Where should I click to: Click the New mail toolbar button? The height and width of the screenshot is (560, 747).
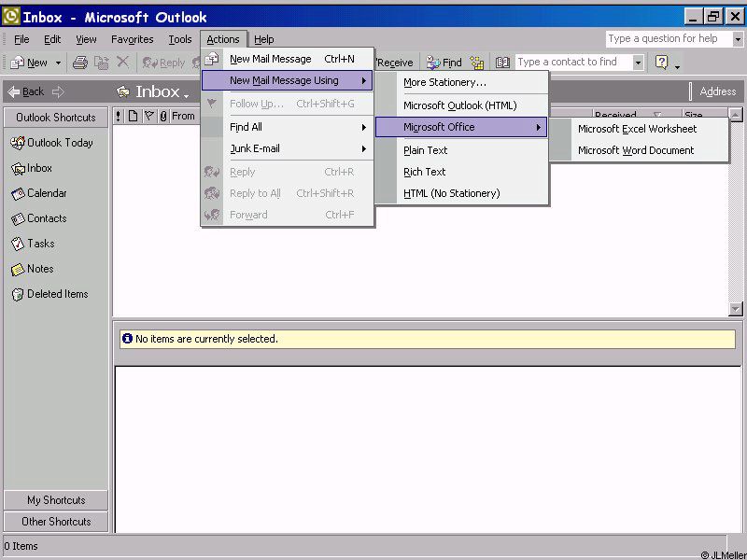coord(29,63)
